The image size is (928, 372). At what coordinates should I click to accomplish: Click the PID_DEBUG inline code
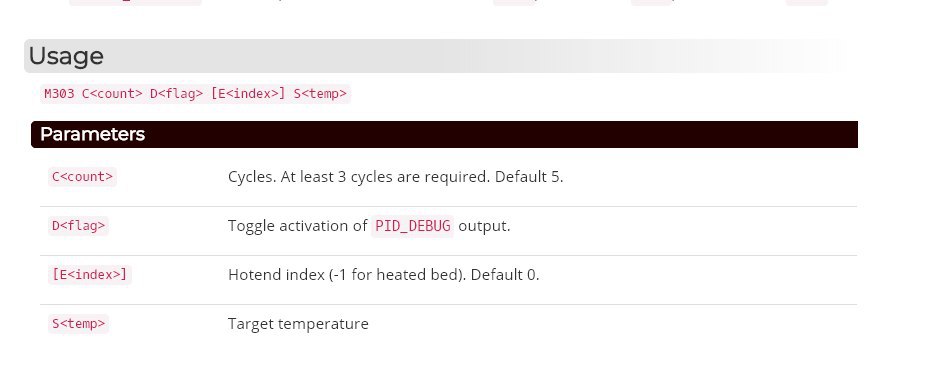(x=413, y=226)
